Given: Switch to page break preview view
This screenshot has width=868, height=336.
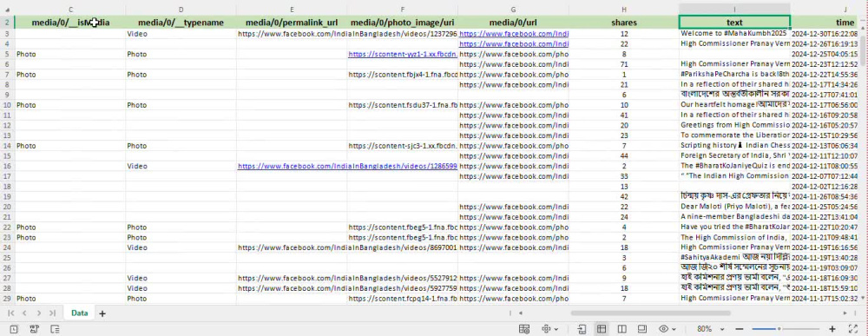Looking at the screenshot, I should click(622, 329).
